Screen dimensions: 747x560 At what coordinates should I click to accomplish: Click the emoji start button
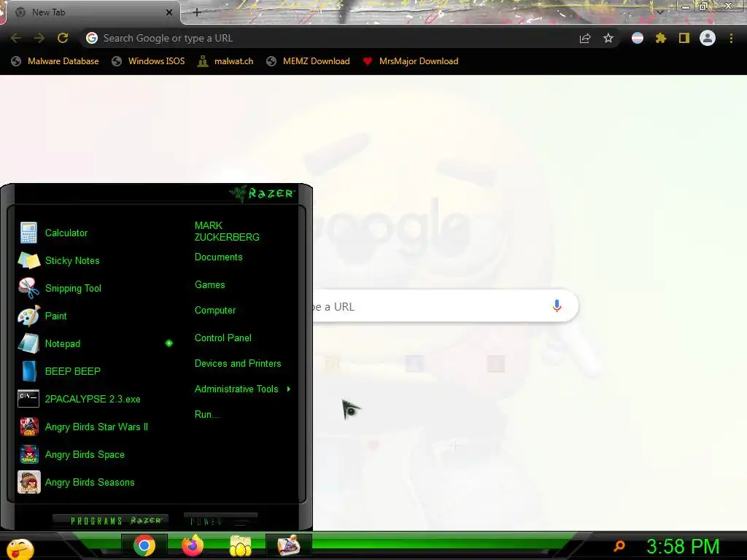pyautogui.click(x=20, y=550)
